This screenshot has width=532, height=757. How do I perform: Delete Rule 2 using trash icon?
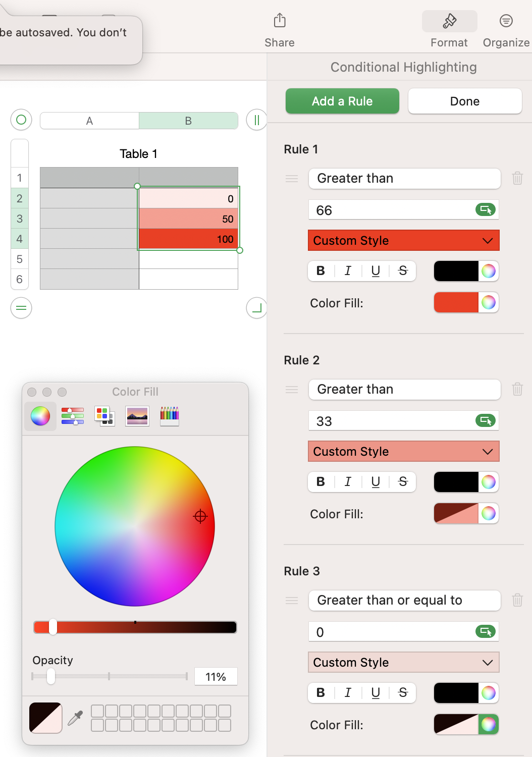517,389
